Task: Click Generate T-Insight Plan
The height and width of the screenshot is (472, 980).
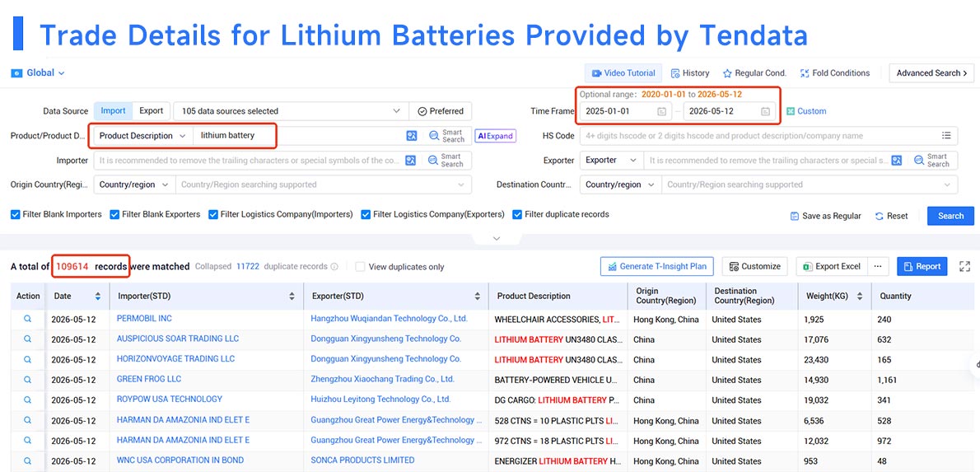Action: pyautogui.click(x=657, y=266)
